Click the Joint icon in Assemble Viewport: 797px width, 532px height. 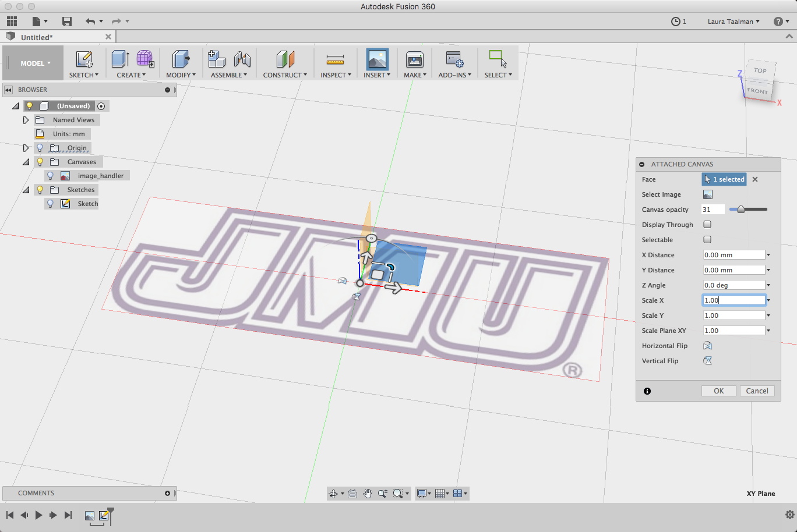tap(242, 59)
